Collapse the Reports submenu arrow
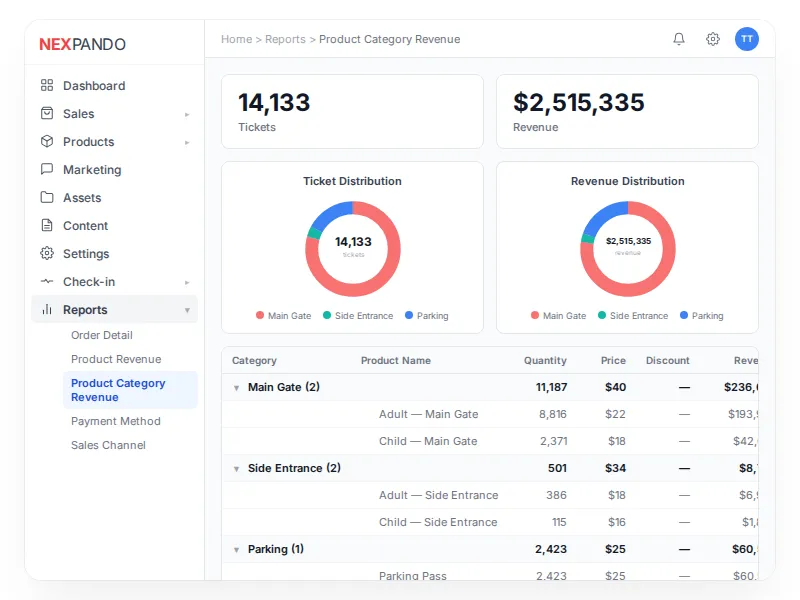The image size is (800, 600). (187, 310)
